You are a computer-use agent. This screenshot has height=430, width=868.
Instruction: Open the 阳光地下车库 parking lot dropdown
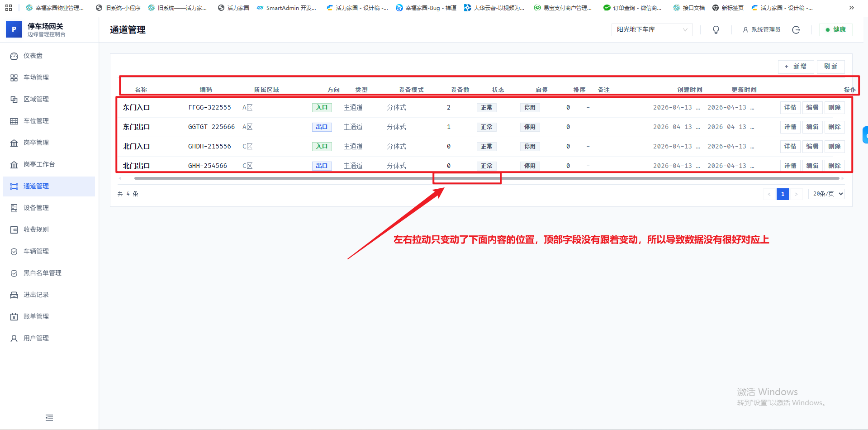pyautogui.click(x=651, y=30)
